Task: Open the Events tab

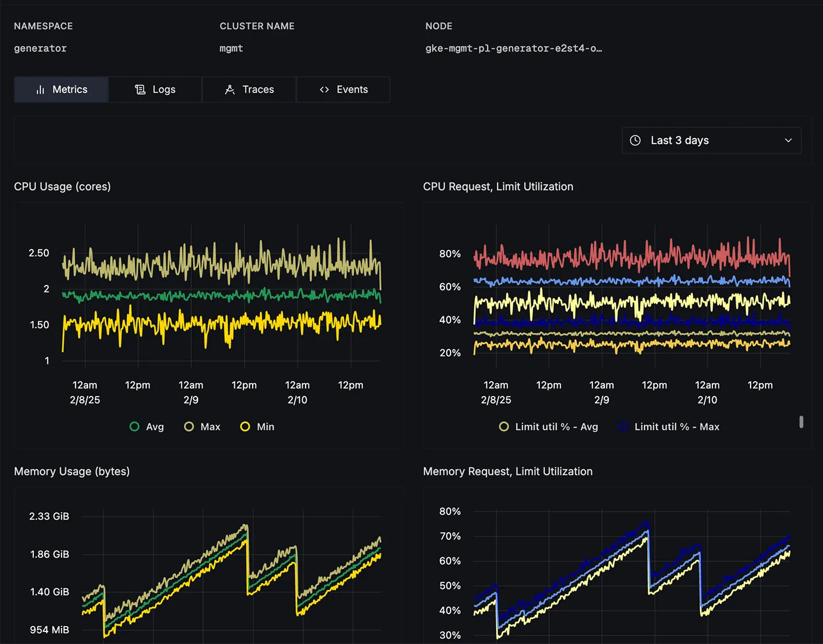Action: click(x=344, y=89)
